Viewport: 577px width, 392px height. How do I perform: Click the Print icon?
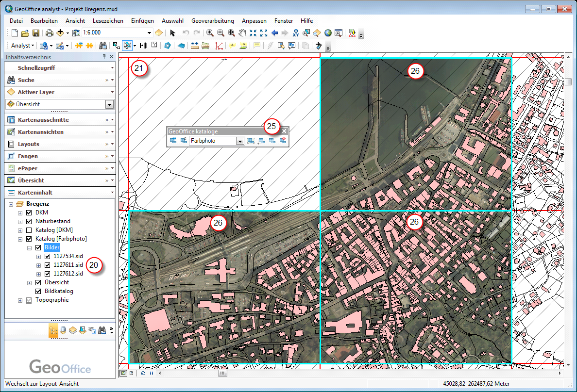[49, 33]
